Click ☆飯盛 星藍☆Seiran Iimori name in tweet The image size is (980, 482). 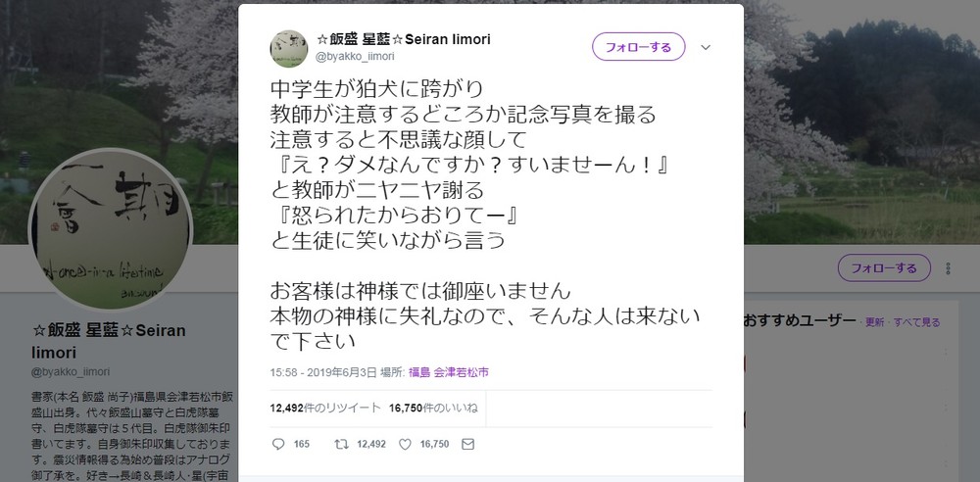tap(403, 39)
